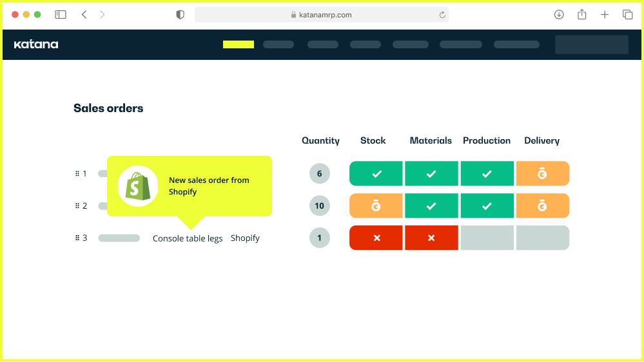The height and width of the screenshot is (362, 644).
Task: Click Shopify source label in row 3
Action: (245, 238)
